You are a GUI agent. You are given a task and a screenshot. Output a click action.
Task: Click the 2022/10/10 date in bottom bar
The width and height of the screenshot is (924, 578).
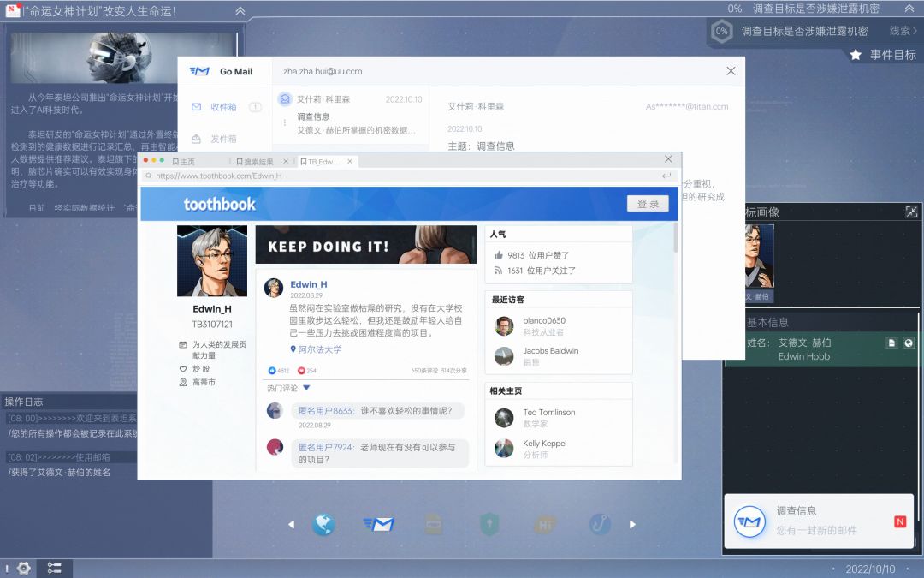tap(870, 569)
